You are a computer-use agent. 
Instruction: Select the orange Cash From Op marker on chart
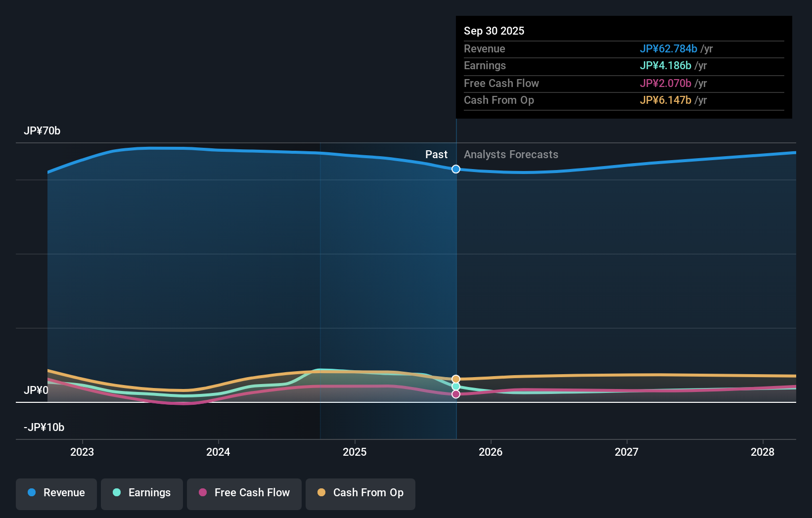pyautogui.click(x=455, y=379)
